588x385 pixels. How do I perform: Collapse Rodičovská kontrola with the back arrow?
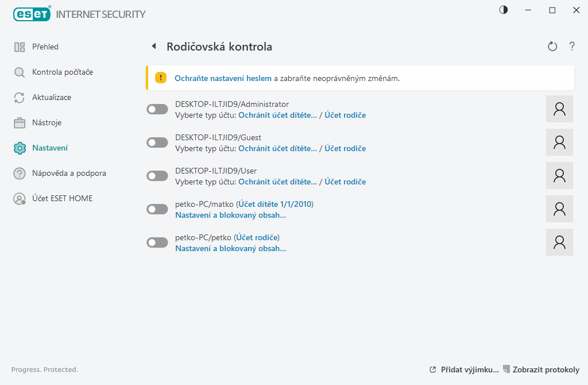click(x=154, y=46)
